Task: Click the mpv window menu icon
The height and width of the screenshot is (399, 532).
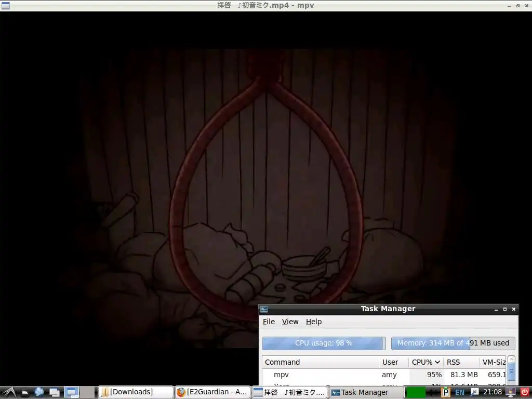Action: [6, 5]
